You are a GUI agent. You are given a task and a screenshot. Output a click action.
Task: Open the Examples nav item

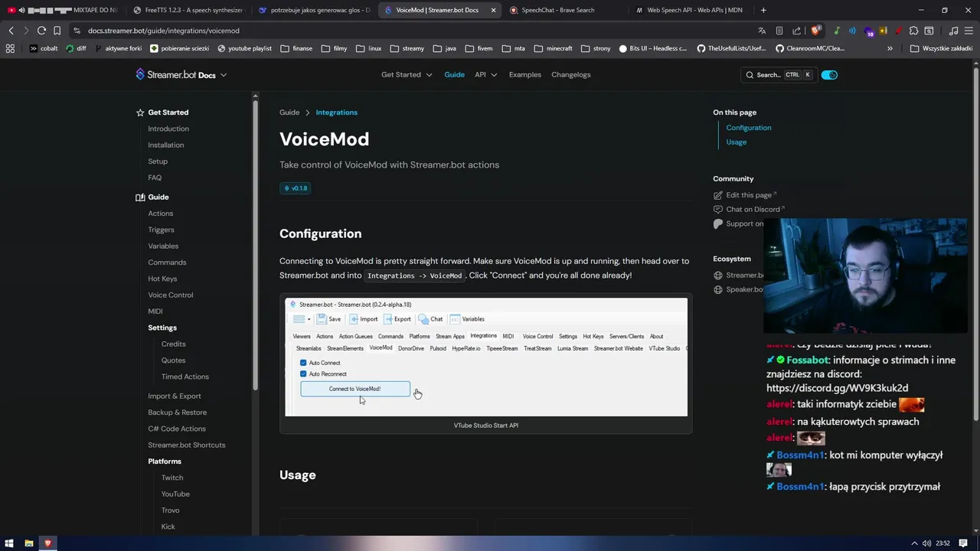point(525,75)
